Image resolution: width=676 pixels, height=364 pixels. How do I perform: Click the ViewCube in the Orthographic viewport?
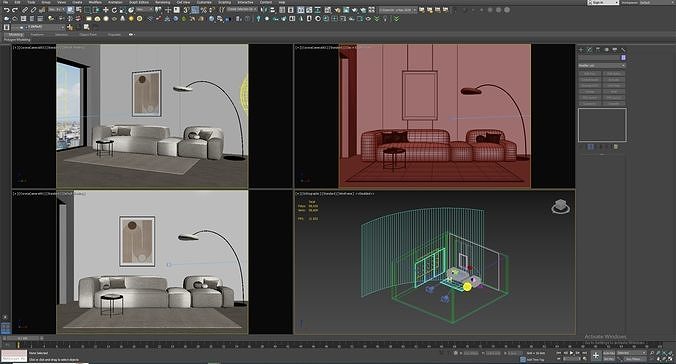click(560, 207)
